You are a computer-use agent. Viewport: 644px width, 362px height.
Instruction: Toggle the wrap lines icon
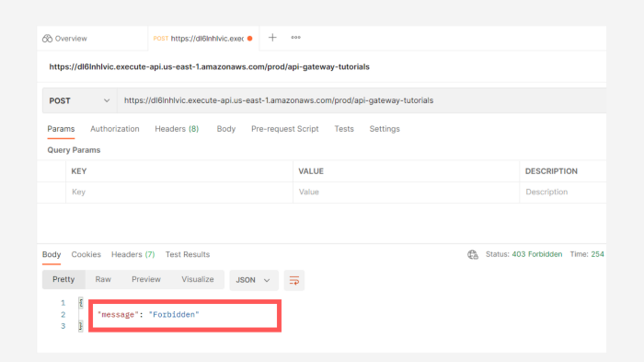coord(294,281)
